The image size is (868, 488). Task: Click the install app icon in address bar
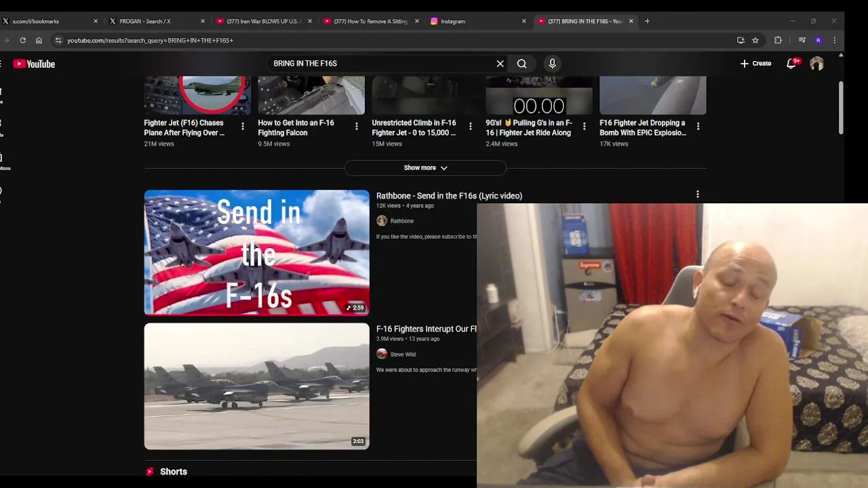(741, 40)
